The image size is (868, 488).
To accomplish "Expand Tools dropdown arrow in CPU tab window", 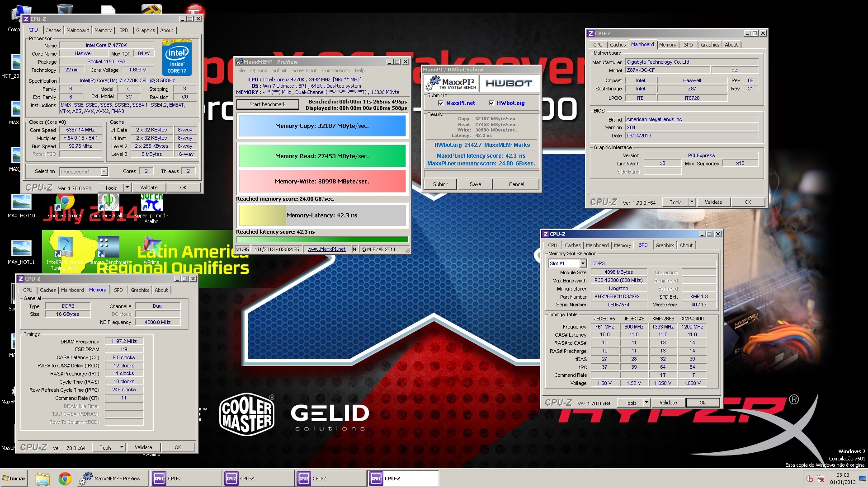I will tap(127, 188).
